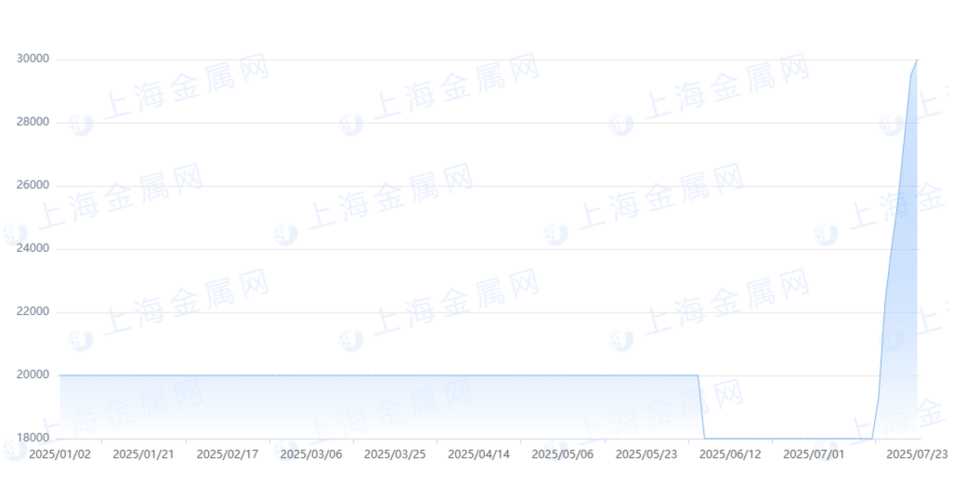The height and width of the screenshot is (480, 960).
Task: Click the 20000 y-axis label
Action: 32,375
